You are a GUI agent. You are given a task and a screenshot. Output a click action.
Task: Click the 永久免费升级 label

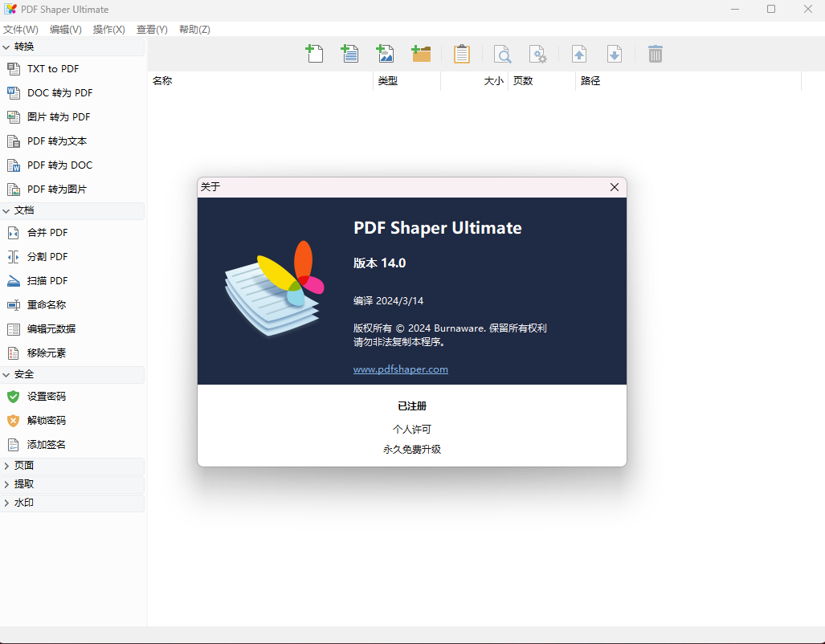[x=412, y=450]
